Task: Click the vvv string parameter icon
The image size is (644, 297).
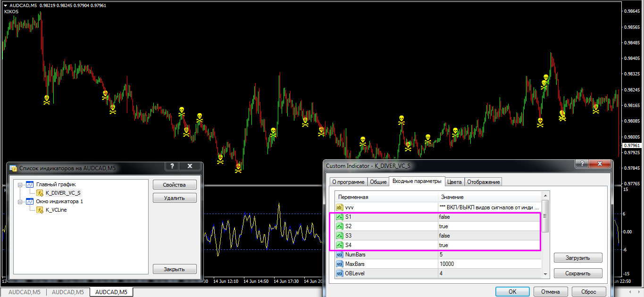Action: click(340, 207)
